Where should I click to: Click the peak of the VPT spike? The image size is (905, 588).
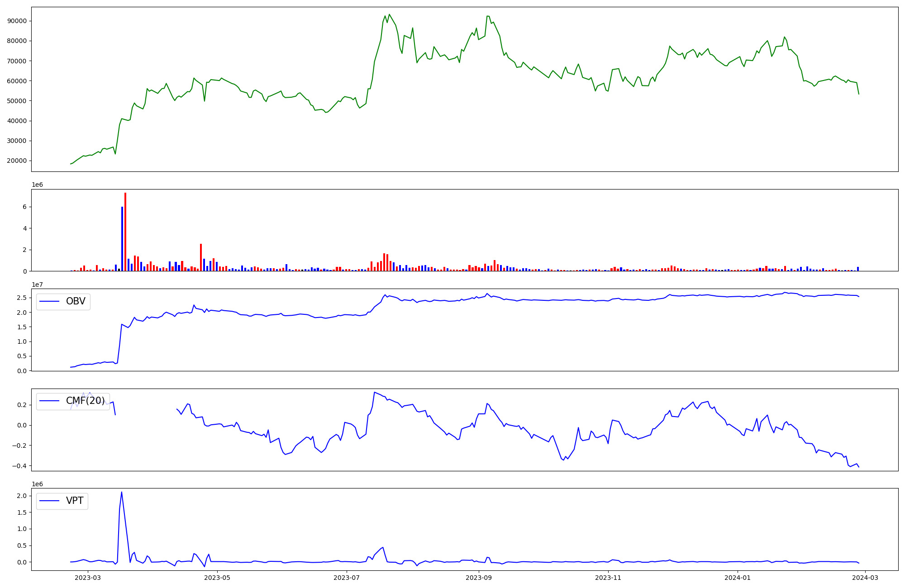122,493
